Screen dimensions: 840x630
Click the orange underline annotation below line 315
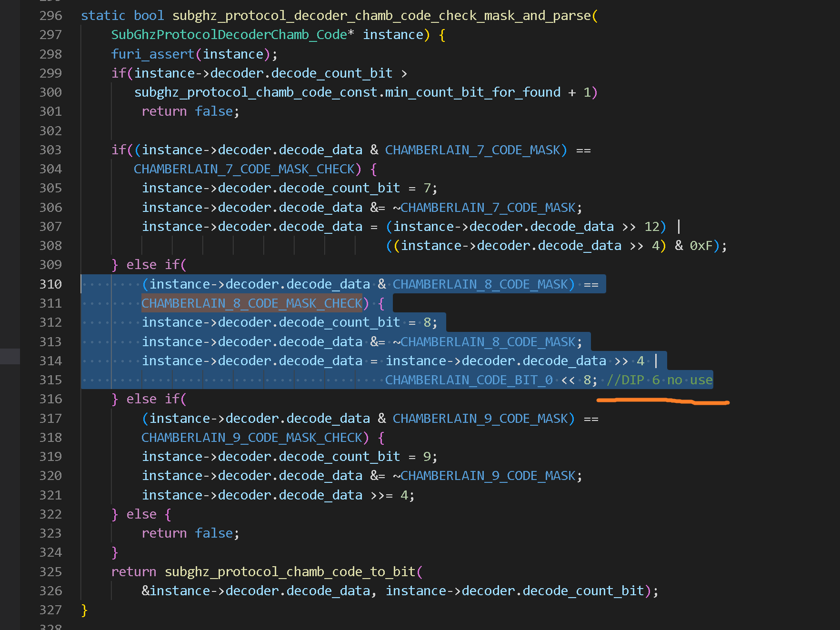point(662,401)
